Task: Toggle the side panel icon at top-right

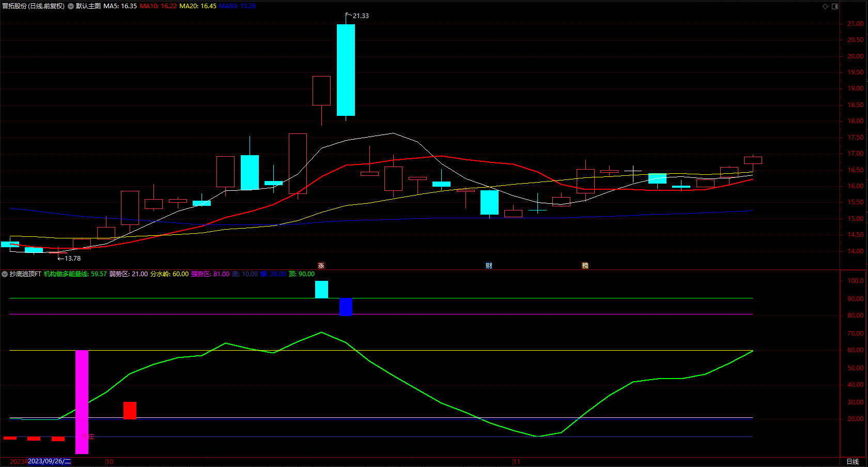Action: point(835,6)
